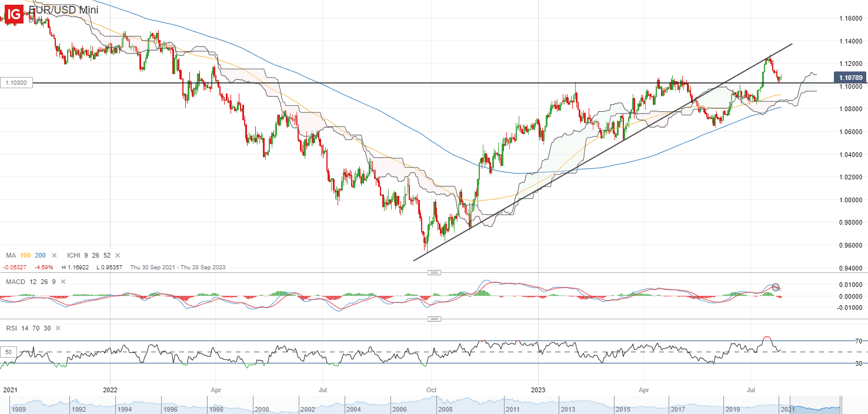The width and height of the screenshot is (868, 414).
Task: Select the 1.10300 horizontal level label
Action: [x=17, y=84]
